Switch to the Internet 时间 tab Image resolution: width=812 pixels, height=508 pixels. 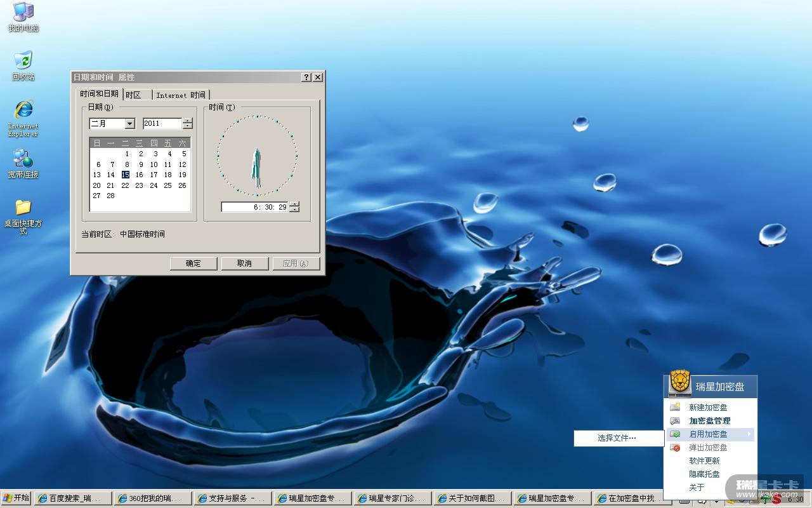(x=181, y=95)
